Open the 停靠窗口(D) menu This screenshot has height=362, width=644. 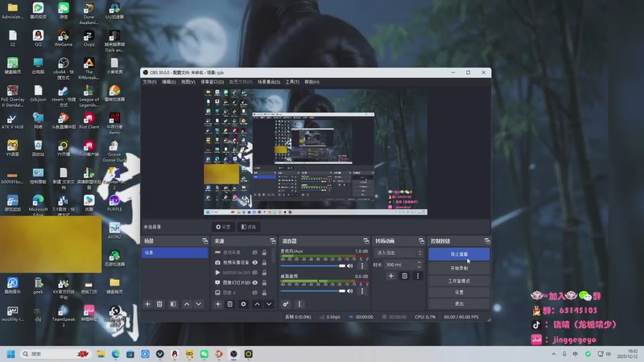pos(212,82)
